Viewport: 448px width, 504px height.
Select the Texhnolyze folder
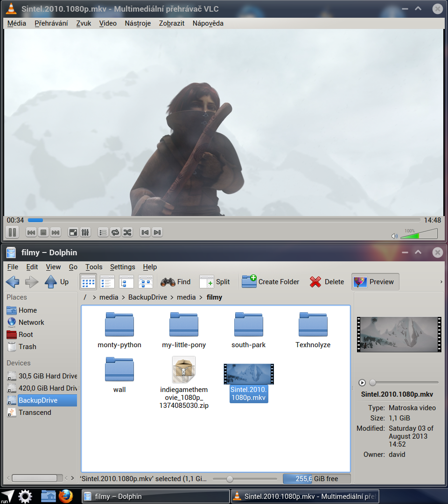(x=313, y=330)
